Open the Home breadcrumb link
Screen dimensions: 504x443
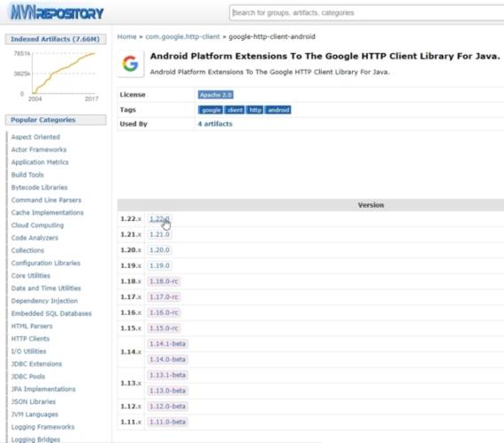click(x=126, y=36)
